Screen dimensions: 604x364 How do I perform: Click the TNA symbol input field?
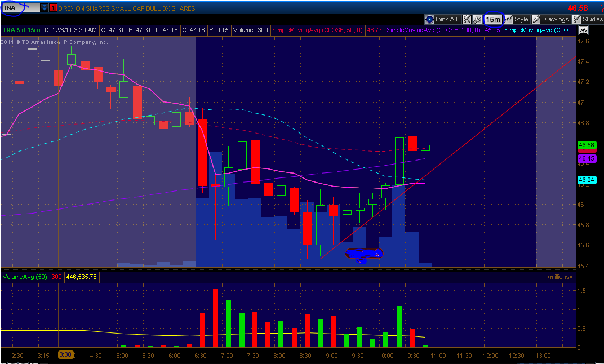tap(20, 8)
